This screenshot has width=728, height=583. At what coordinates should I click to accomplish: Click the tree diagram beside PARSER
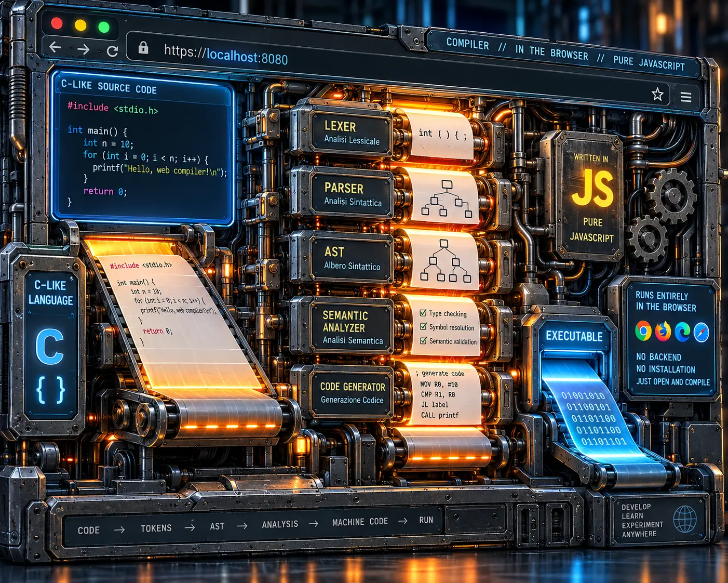446,198
